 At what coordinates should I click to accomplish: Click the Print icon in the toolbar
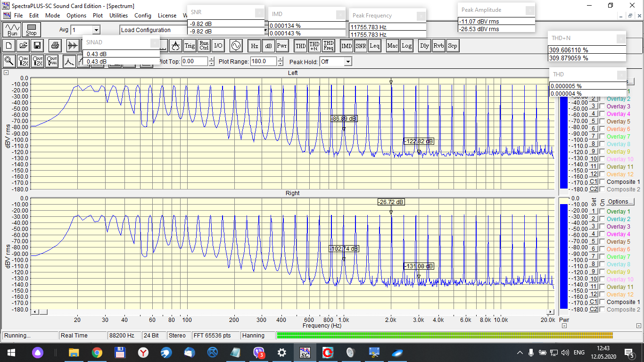point(55,46)
